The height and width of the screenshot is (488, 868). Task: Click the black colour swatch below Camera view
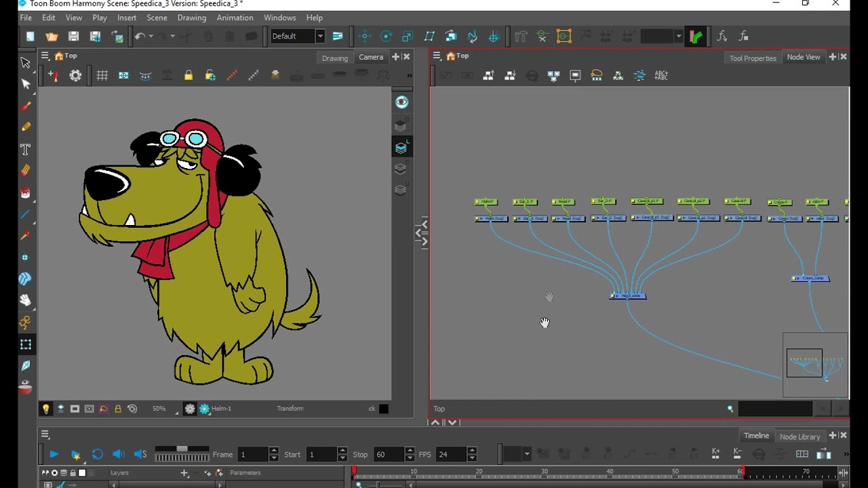click(384, 409)
